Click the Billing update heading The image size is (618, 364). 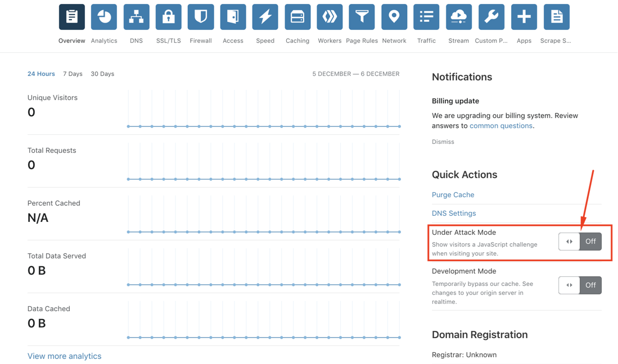coord(455,101)
